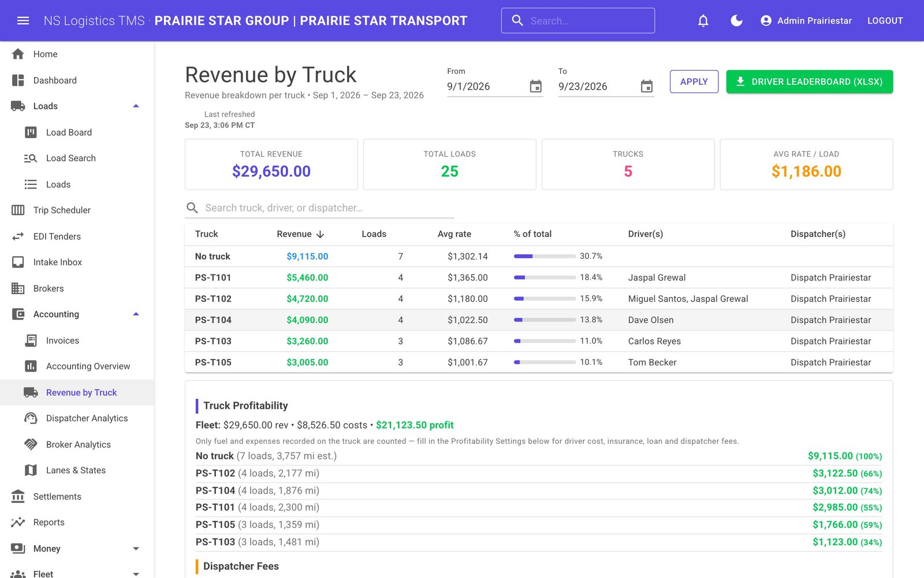The height and width of the screenshot is (578, 924).
Task: Sort by Truck column header
Action: 206,234
